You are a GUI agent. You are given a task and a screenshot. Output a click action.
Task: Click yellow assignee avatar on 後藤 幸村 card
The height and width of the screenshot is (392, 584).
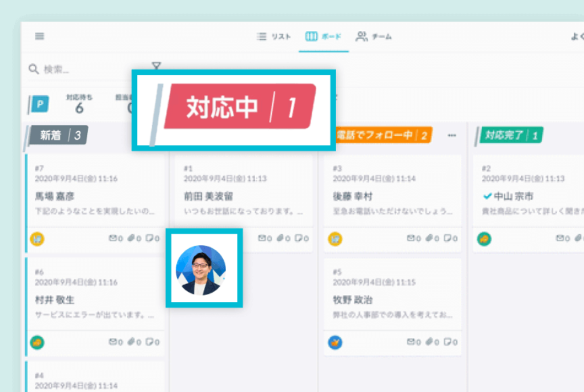pyautogui.click(x=335, y=239)
